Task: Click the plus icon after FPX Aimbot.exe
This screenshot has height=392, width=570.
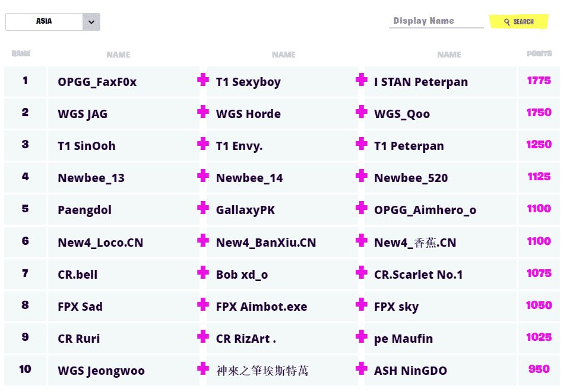Action: tap(362, 305)
